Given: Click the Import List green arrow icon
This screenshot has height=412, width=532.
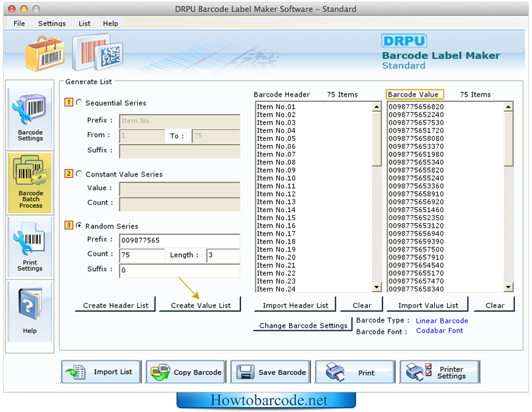Looking at the screenshot, I should coord(75,372).
